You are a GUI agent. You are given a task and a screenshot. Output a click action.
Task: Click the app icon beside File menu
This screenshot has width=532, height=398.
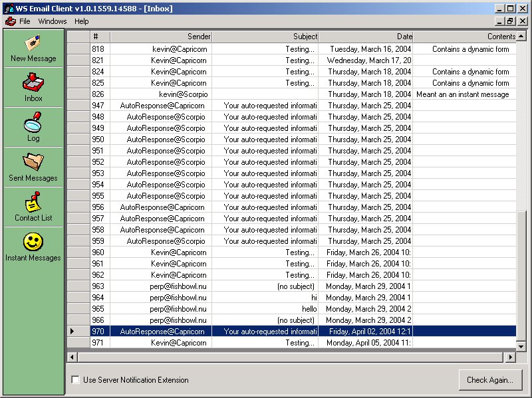(10, 21)
